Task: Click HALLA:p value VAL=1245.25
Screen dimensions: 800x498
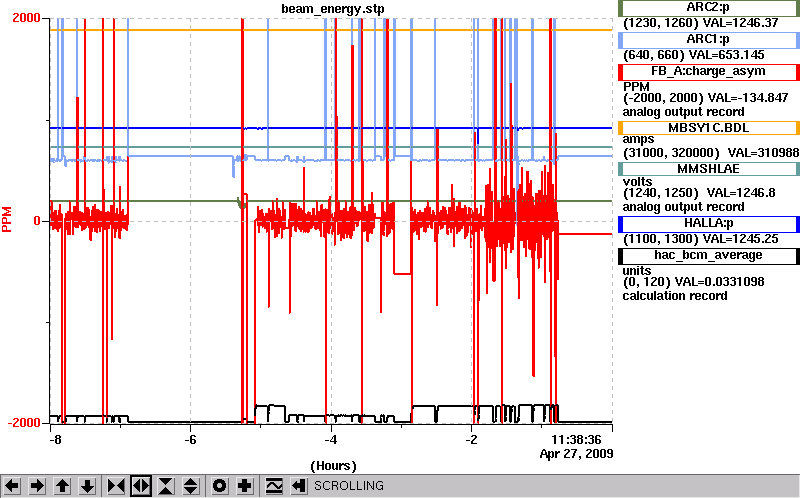Action: tap(741, 239)
